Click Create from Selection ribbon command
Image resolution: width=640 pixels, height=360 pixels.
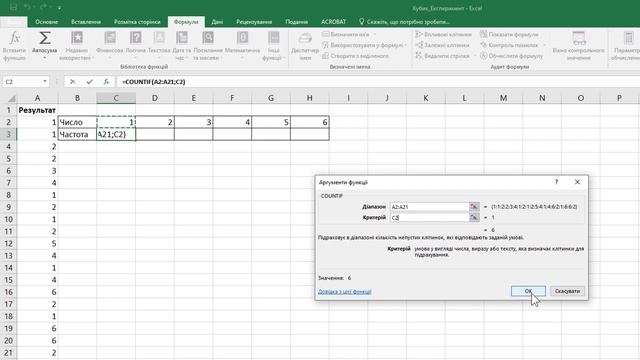click(355, 56)
